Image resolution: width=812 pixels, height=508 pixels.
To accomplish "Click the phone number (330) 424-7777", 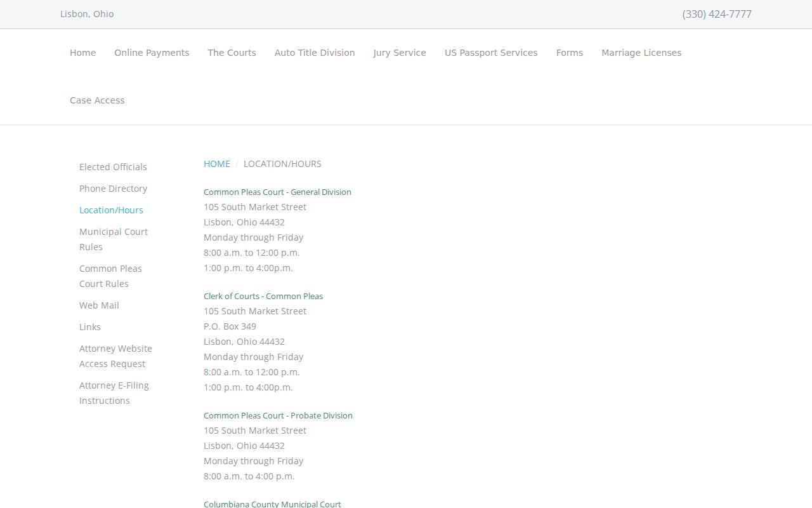I will click(x=717, y=14).
